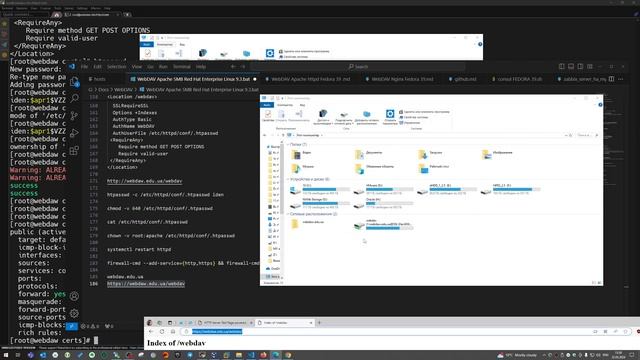Image resolution: width=640 pixels, height=360 pixels.
Task: Click Docs breadcrumb in VS Code
Action: tap(103, 89)
